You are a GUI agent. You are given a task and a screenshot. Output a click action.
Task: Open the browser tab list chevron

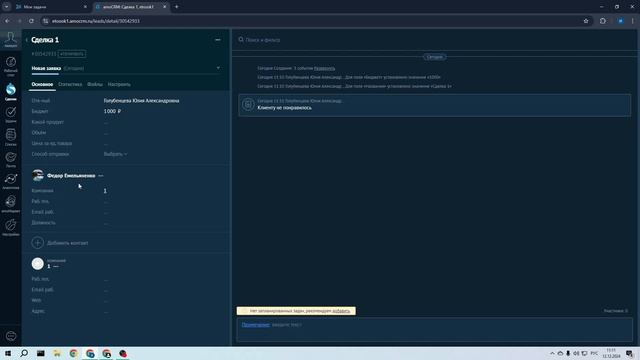pos(7,7)
